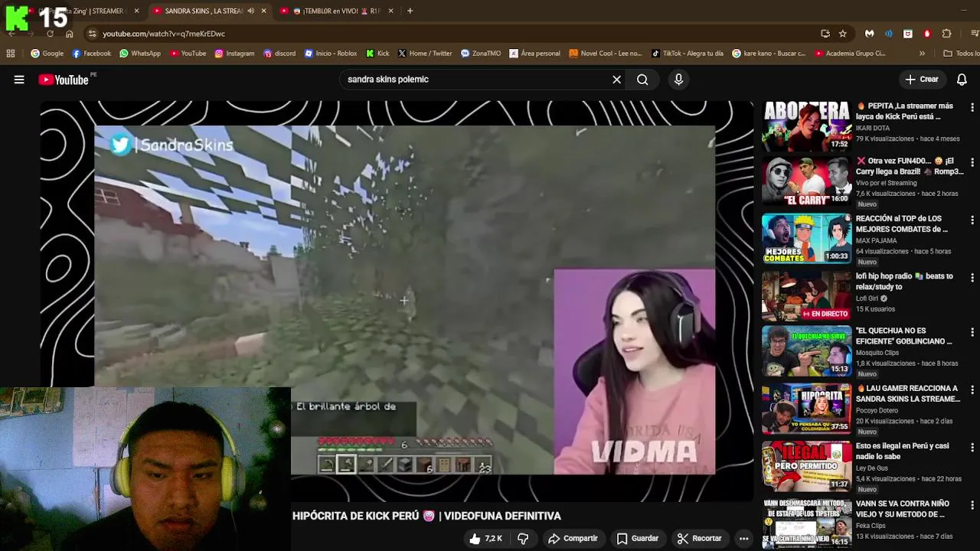
Task: Open the Instagram bookmark
Action: tap(234, 54)
